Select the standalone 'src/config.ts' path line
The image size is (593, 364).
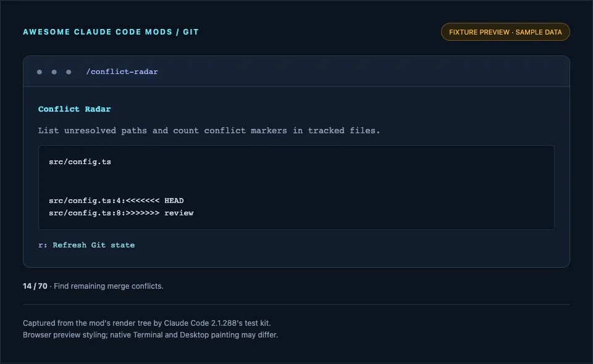pos(80,162)
